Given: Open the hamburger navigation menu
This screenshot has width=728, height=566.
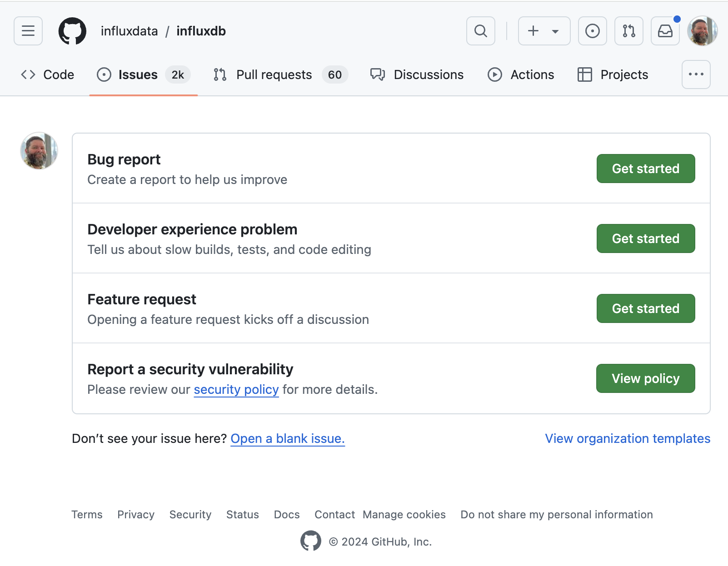Looking at the screenshot, I should point(28,31).
